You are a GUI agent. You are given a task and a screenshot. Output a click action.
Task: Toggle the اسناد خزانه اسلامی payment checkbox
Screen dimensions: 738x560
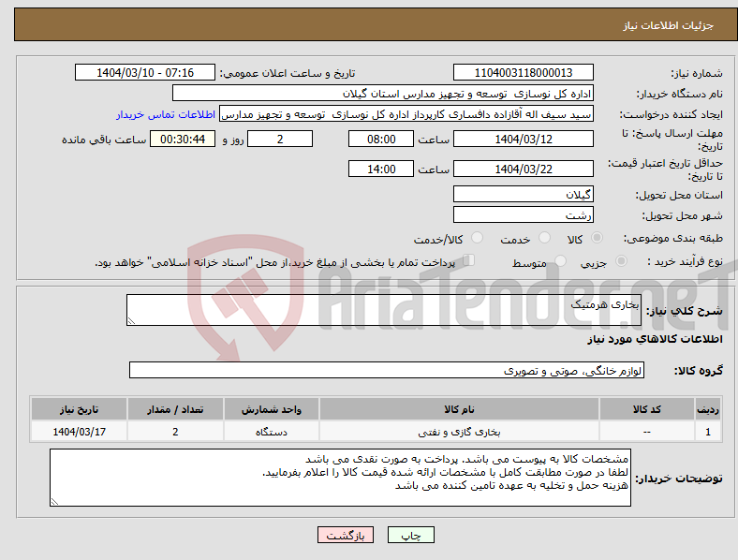click(468, 260)
